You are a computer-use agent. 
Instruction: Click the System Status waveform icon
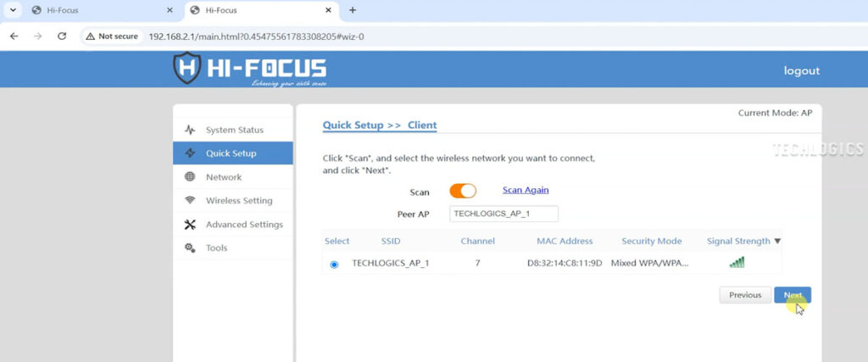(190, 130)
